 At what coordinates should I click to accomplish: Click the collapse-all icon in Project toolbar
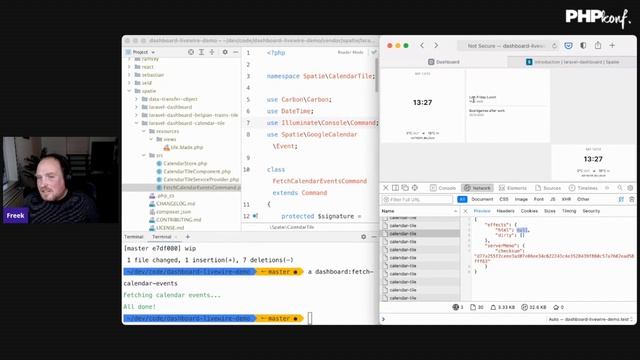[212, 52]
